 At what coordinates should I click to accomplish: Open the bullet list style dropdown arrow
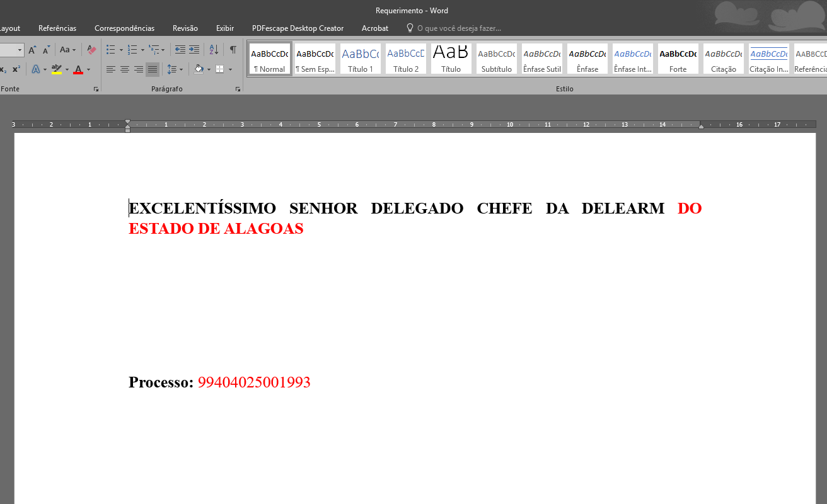[121, 50]
